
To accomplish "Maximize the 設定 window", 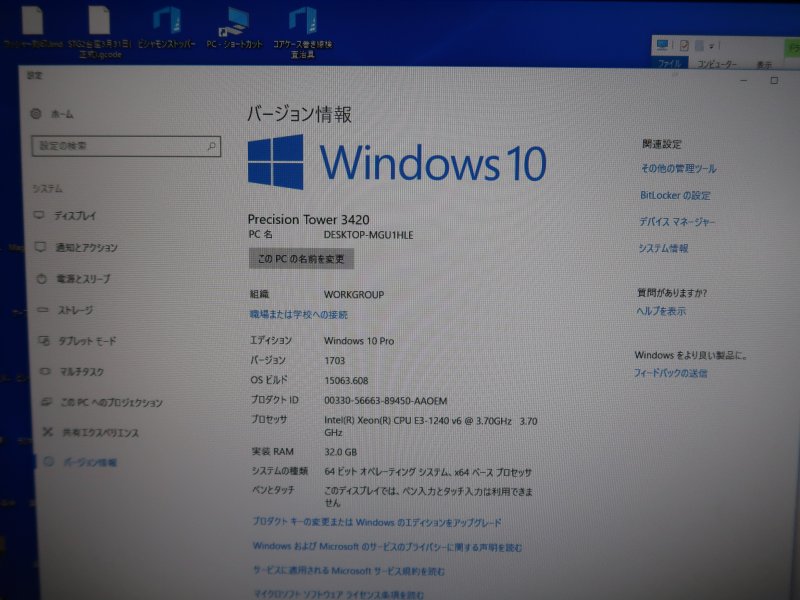I will pyautogui.click(x=774, y=81).
